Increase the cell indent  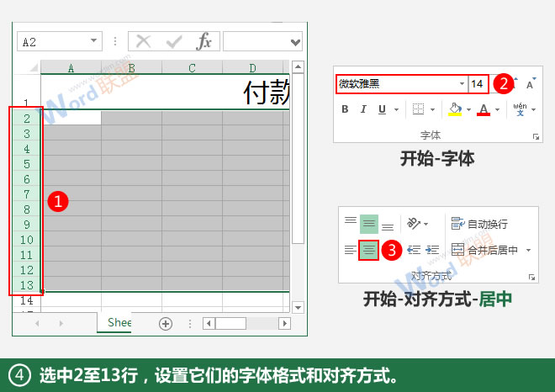(431, 250)
